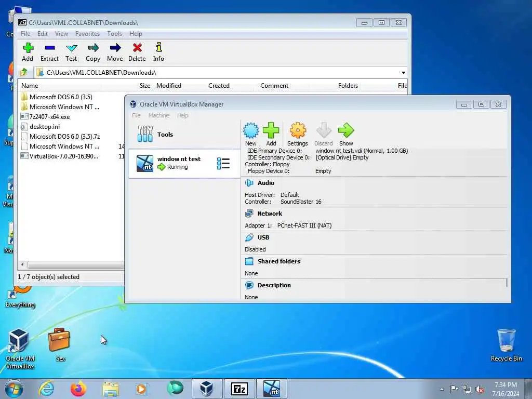
Task: Click the Shared folders section icon
Action: pyautogui.click(x=249, y=261)
